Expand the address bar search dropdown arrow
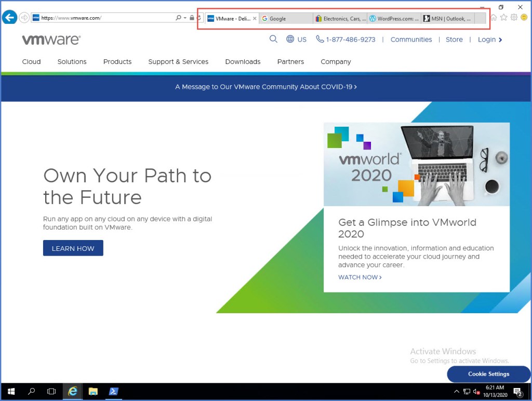The width and height of the screenshot is (532, 401). [184, 18]
